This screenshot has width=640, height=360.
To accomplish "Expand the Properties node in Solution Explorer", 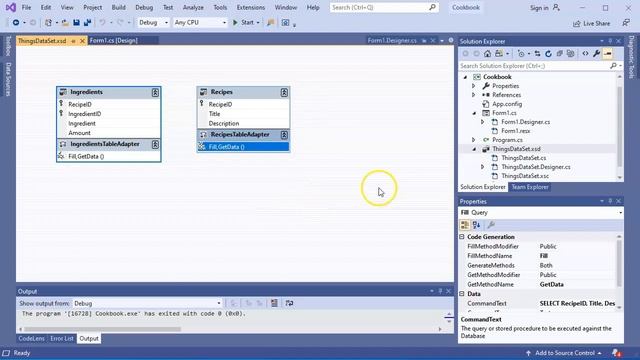I will pos(473,86).
